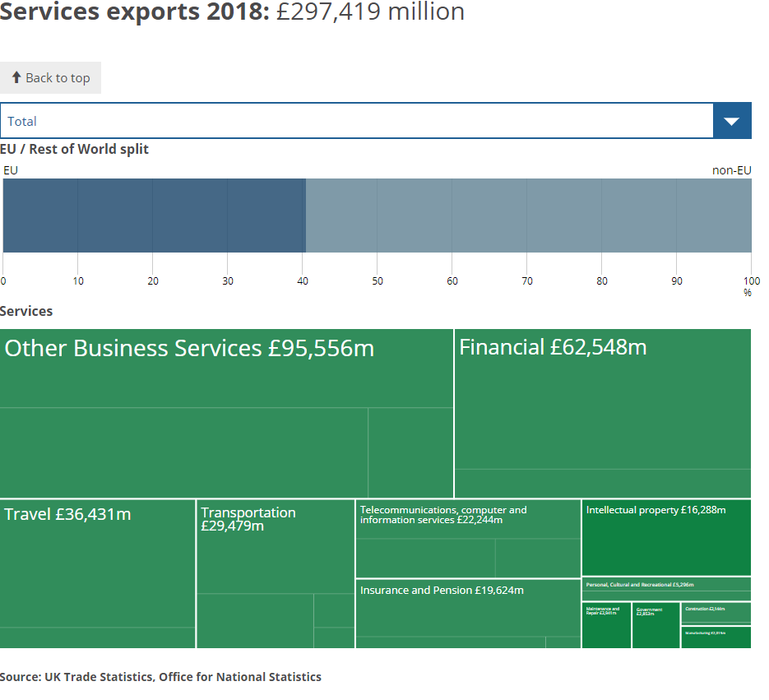Click the dark blue EU bar segment
769x700 pixels.
click(154, 216)
